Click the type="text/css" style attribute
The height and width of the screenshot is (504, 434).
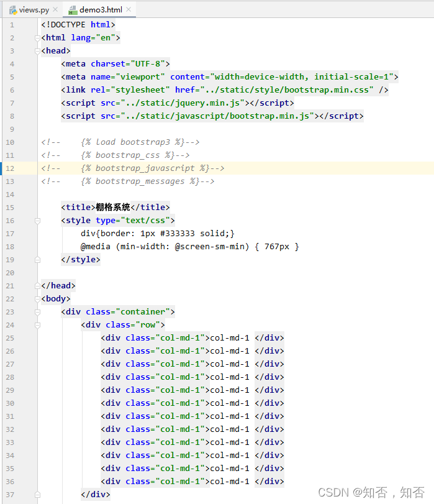(x=133, y=221)
